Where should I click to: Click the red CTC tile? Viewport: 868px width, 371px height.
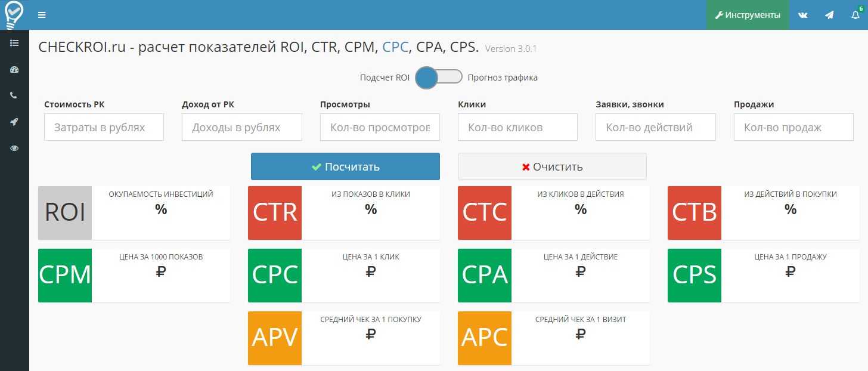click(x=485, y=213)
